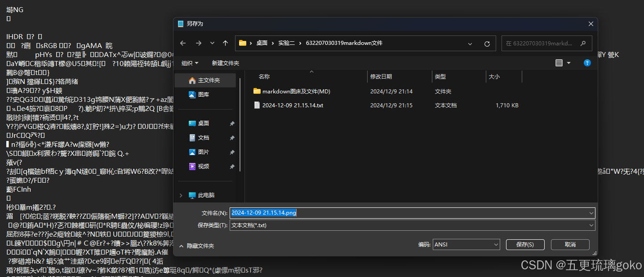Expand the 文件名 dropdown arrow

pyautogui.click(x=591, y=213)
